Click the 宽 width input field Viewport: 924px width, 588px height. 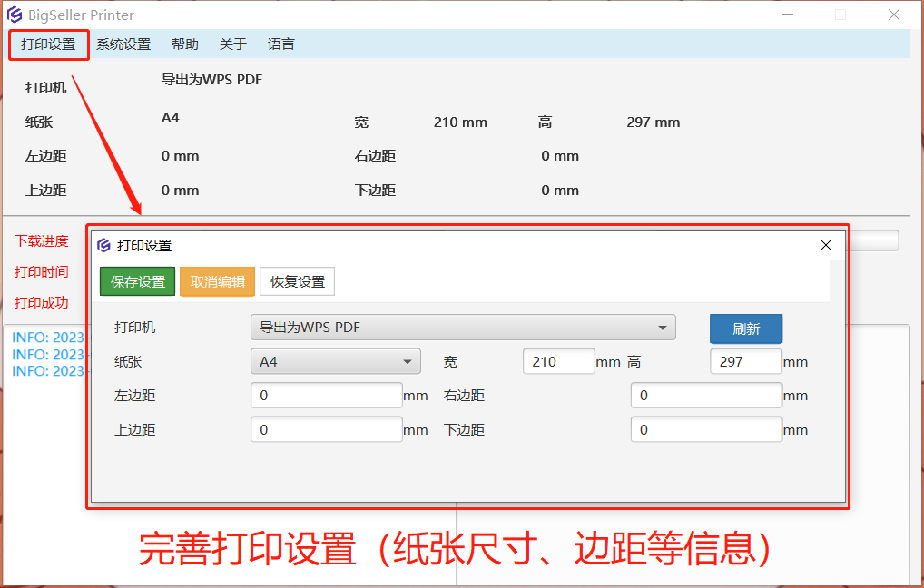pos(558,362)
